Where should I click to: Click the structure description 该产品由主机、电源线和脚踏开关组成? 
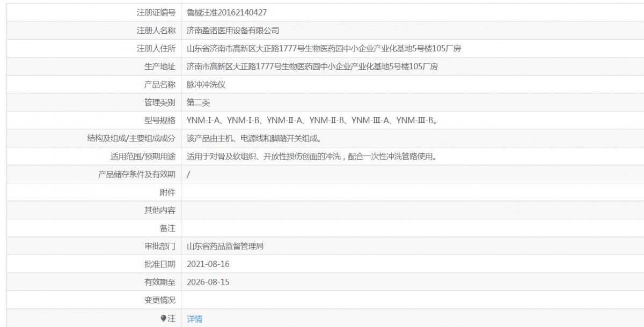tap(254, 138)
